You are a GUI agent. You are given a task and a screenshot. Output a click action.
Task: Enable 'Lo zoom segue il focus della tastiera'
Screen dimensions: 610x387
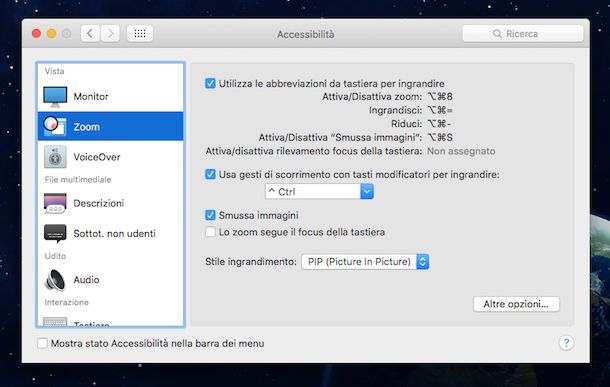tap(210, 232)
